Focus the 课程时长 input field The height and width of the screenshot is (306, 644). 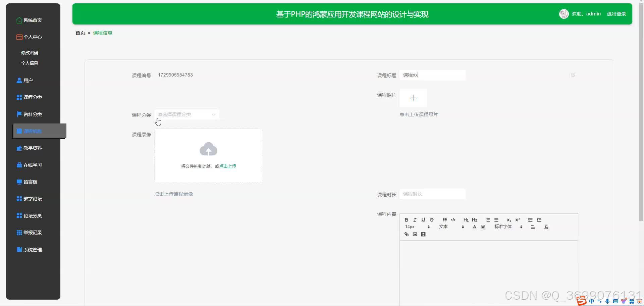(x=432, y=194)
